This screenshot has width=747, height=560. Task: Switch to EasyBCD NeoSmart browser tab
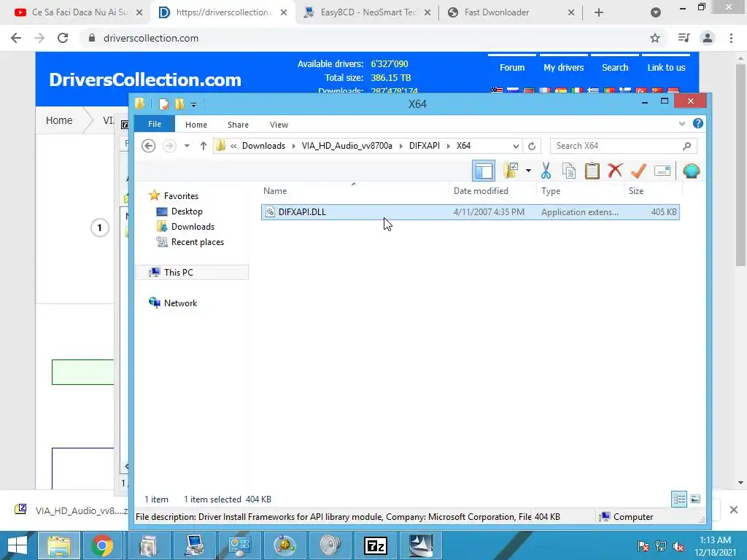tap(368, 12)
